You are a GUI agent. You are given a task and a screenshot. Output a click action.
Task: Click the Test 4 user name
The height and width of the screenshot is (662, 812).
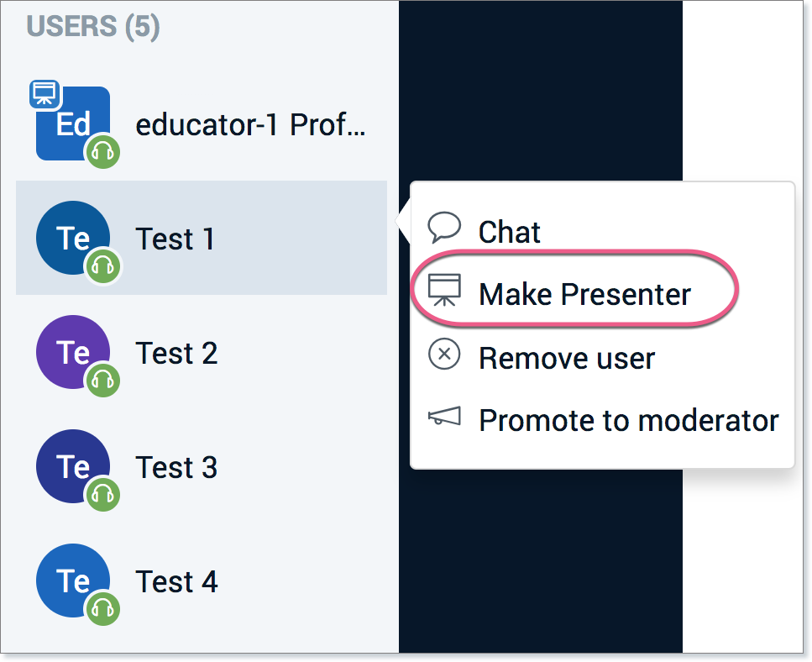click(176, 581)
